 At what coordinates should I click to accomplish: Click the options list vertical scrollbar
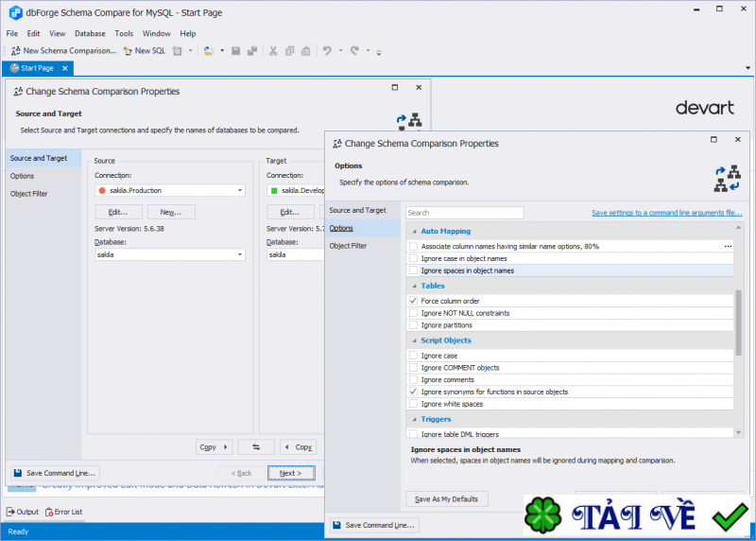(x=738, y=322)
